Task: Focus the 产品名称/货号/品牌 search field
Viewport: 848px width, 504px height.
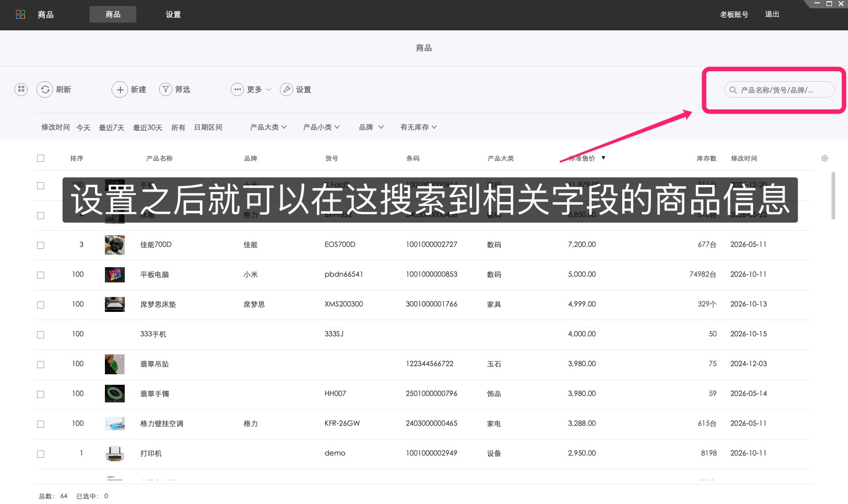Action: 779,90
